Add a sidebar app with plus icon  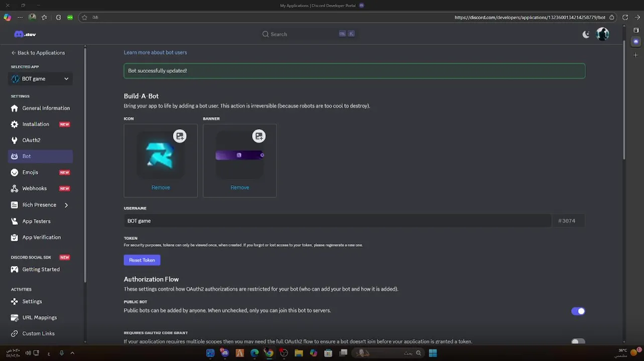[x=636, y=55]
